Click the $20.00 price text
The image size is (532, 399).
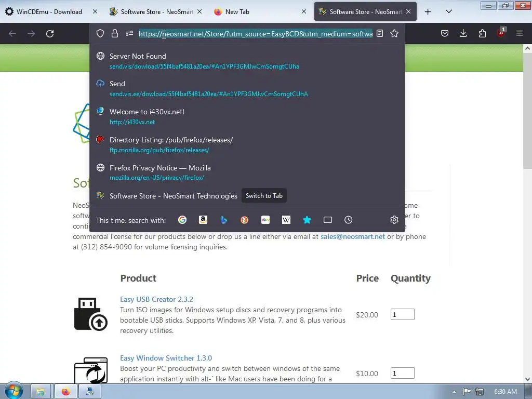pos(367,315)
